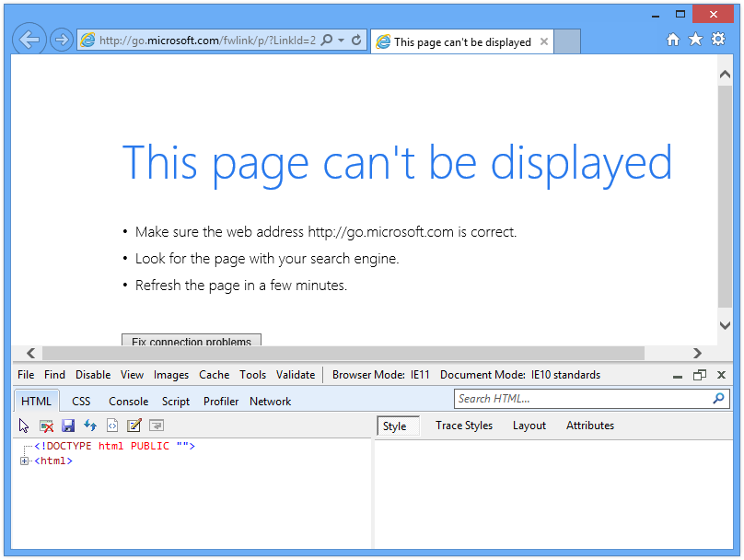Open the Images menu
The height and width of the screenshot is (560, 744).
(x=171, y=375)
